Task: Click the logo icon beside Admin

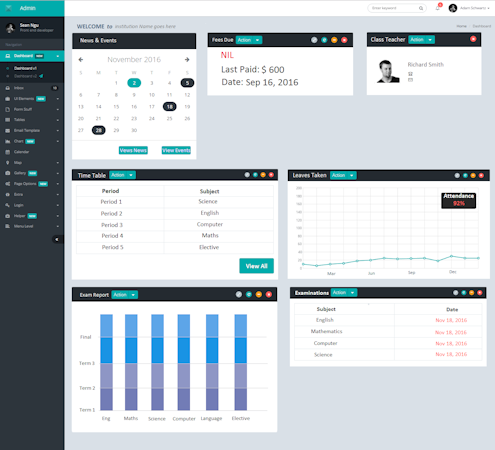Action: (x=8, y=8)
